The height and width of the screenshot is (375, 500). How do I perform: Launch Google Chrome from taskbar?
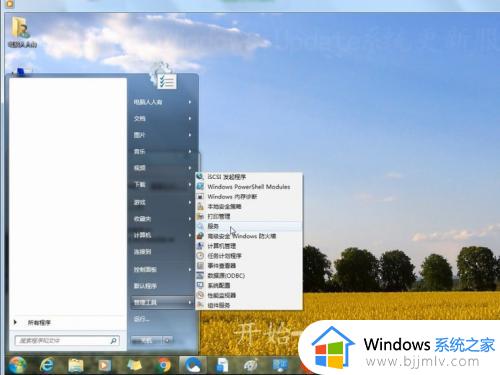coord(164,365)
